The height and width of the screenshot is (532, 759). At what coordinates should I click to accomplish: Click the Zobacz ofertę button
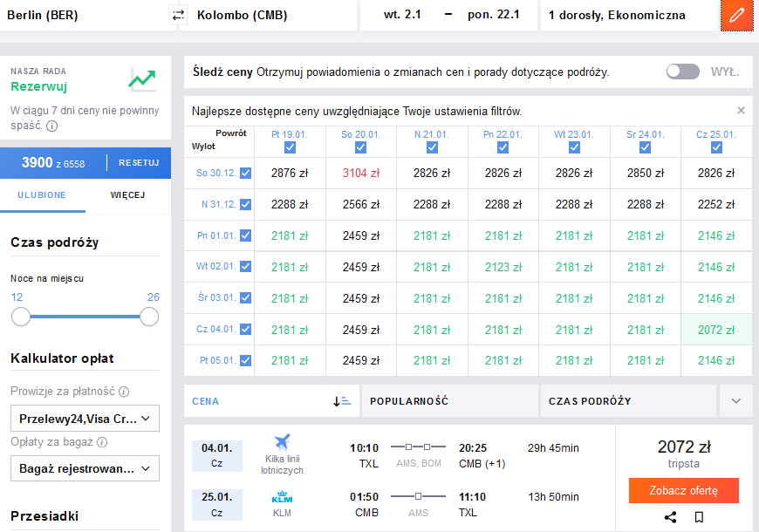click(x=683, y=490)
